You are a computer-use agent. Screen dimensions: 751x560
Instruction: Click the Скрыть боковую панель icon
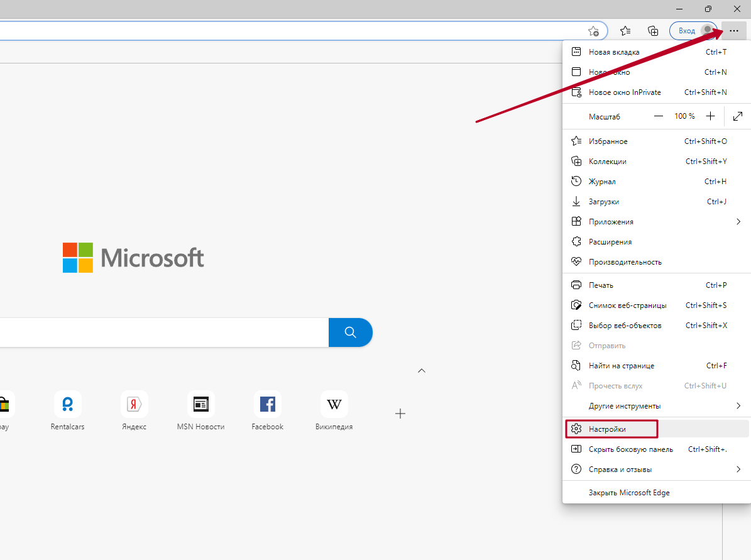tap(576, 449)
